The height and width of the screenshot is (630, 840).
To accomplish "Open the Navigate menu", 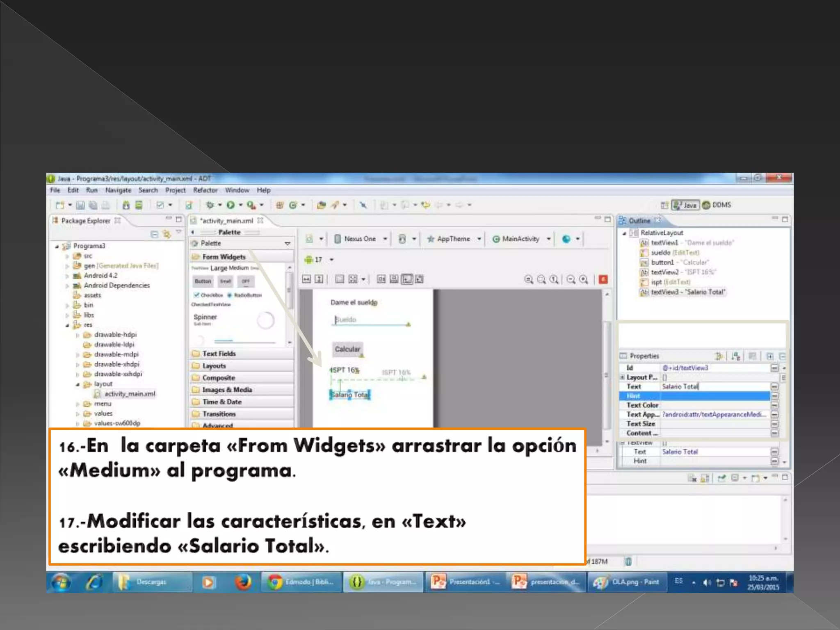I will point(118,190).
